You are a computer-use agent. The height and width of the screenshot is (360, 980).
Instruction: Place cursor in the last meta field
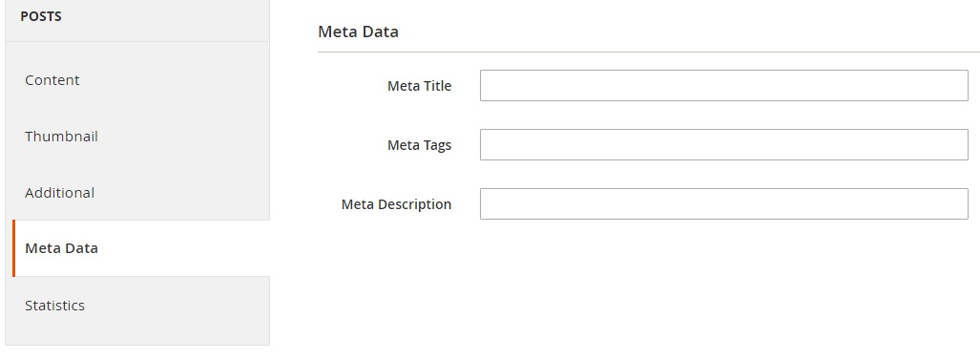click(x=723, y=203)
